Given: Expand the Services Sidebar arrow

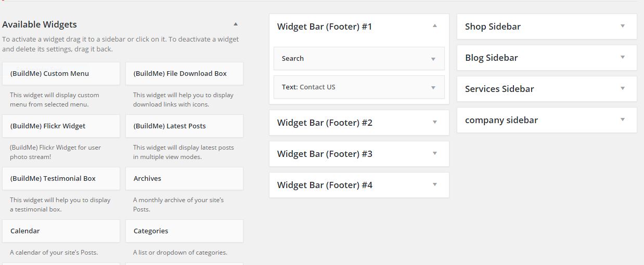Looking at the screenshot, I should (623, 88).
